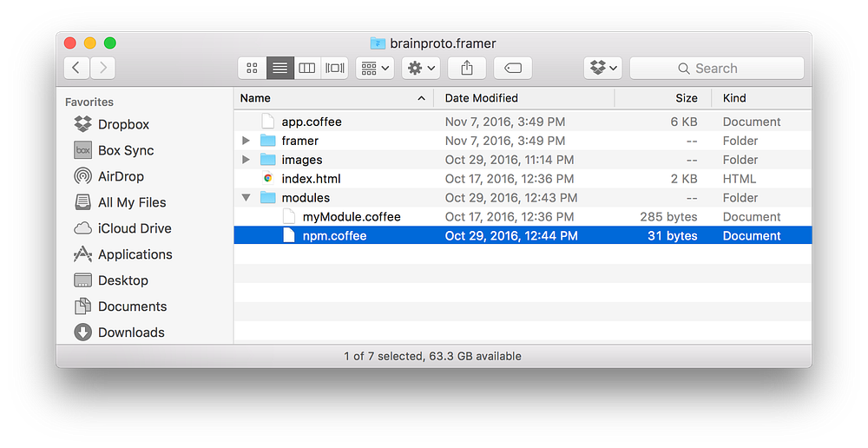Viewport: 868px width, 448px height.
Task: Go forward with the right arrow button
Action: pyautogui.click(x=103, y=68)
